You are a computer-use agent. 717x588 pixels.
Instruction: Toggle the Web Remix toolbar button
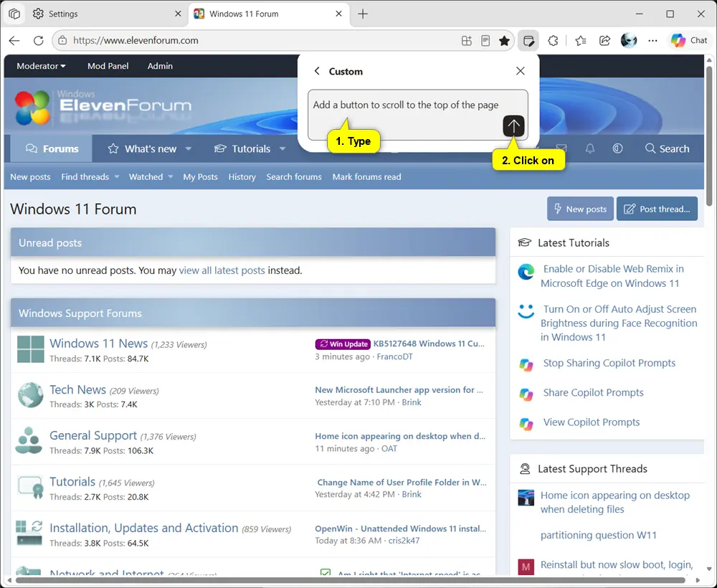click(528, 41)
